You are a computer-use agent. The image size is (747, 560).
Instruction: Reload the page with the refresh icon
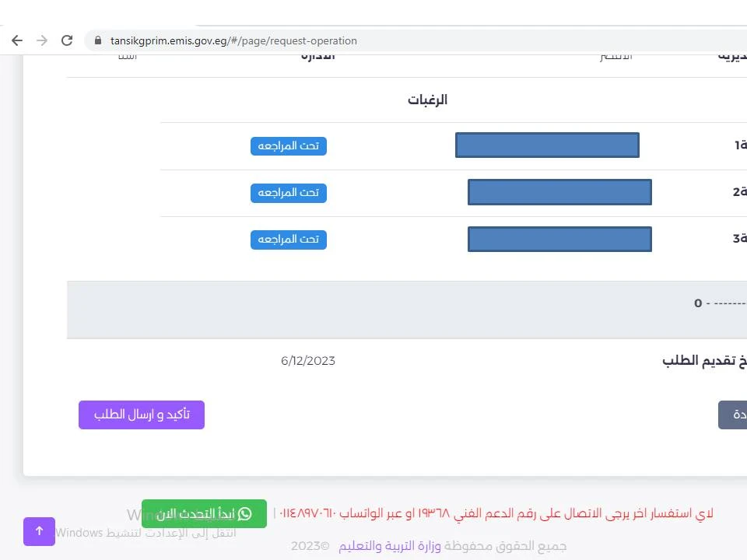click(x=67, y=40)
